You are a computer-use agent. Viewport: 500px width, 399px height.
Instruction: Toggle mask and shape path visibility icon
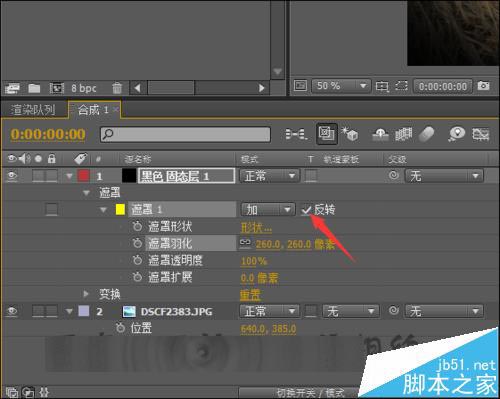tap(401, 86)
